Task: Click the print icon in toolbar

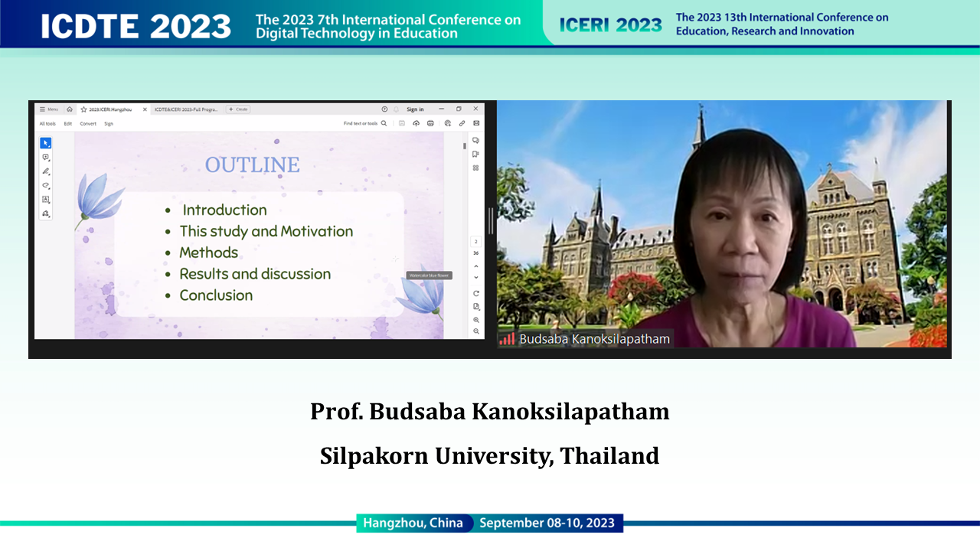Action: (431, 123)
